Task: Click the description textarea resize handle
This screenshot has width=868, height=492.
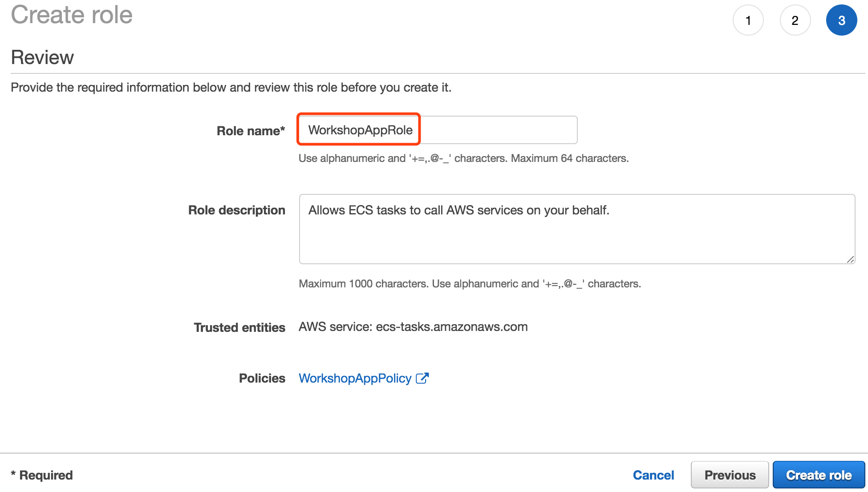Action: [850, 259]
